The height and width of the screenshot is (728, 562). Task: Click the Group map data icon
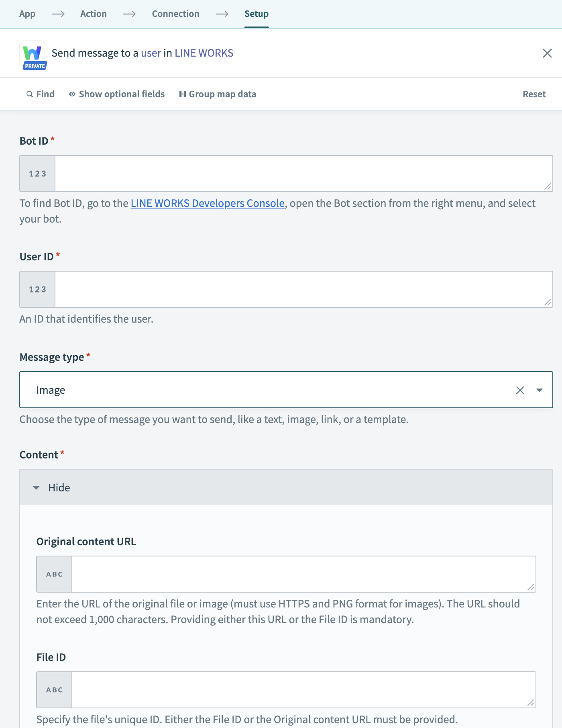click(x=183, y=94)
